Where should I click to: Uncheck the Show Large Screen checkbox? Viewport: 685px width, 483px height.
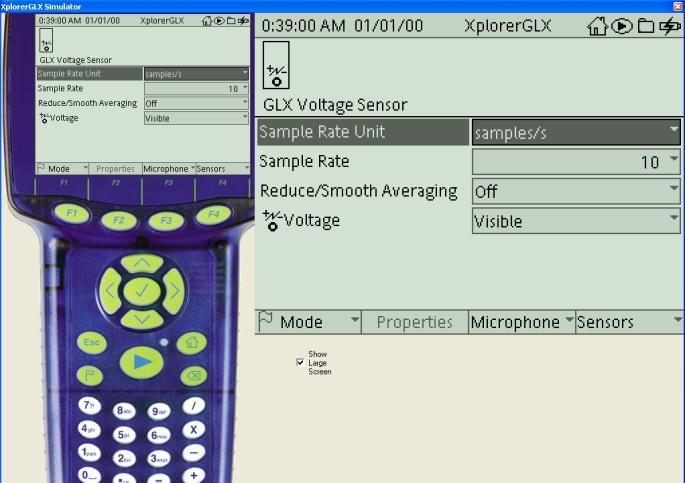pos(300,362)
